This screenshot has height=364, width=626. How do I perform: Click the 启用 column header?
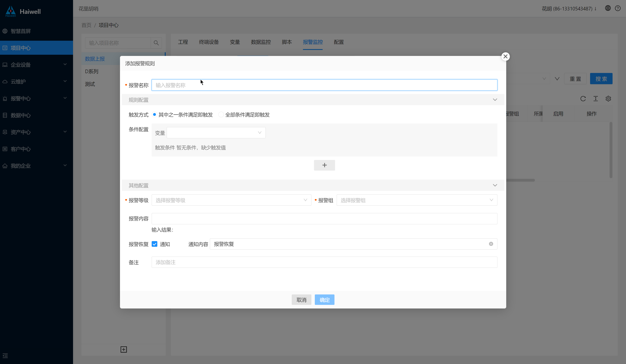[x=558, y=114]
